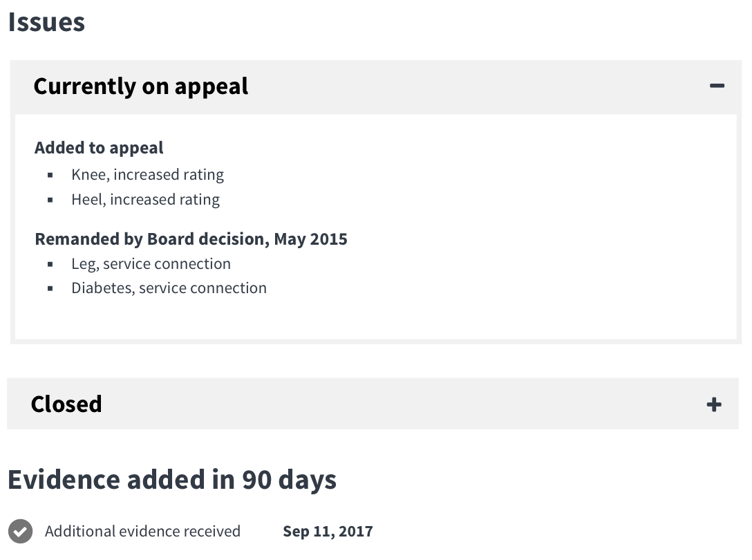Select Knee, increased rating item
Image resolution: width=752 pixels, height=560 pixels.
point(147,175)
